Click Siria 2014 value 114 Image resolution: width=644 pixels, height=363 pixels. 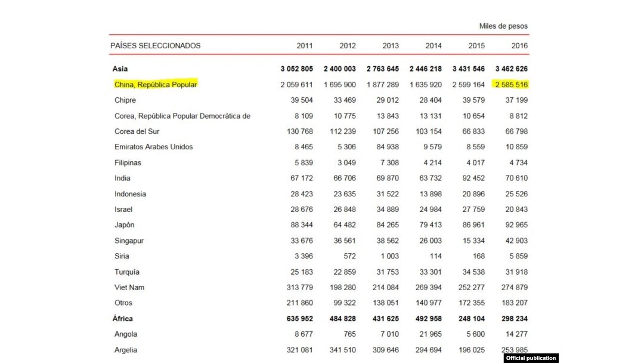436,256
